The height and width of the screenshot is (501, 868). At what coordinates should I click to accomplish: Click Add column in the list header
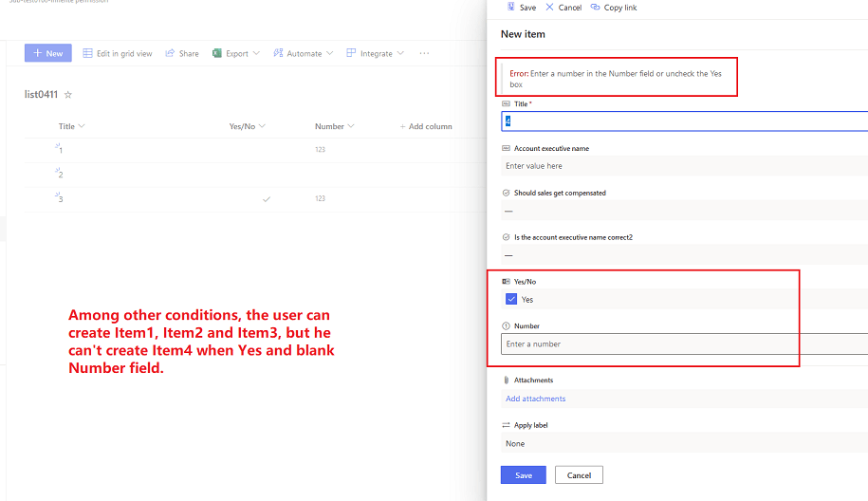(x=426, y=126)
